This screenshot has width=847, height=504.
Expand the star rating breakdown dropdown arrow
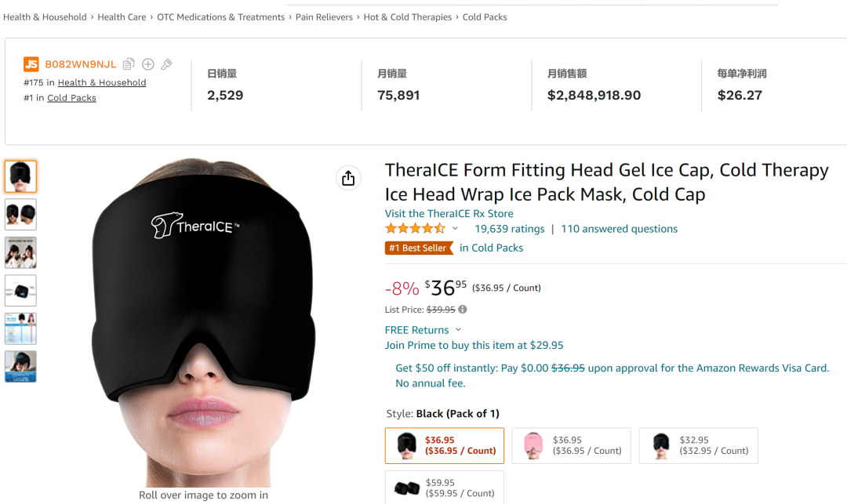point(455,229)
